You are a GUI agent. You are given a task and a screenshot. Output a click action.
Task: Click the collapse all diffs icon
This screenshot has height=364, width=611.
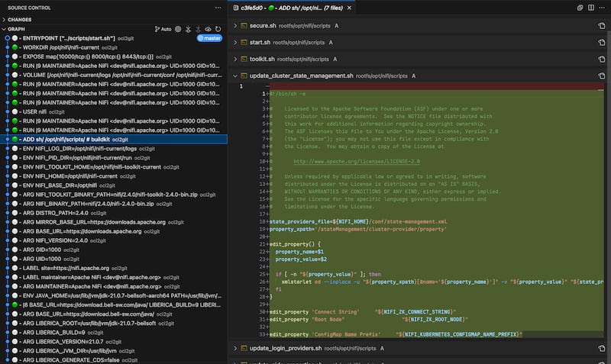[580, 8]
